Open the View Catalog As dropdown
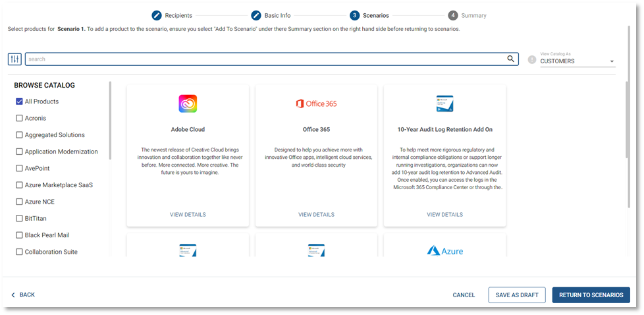Image resolution: width=644 pixels, height=315 pixels. coord(577,61)
